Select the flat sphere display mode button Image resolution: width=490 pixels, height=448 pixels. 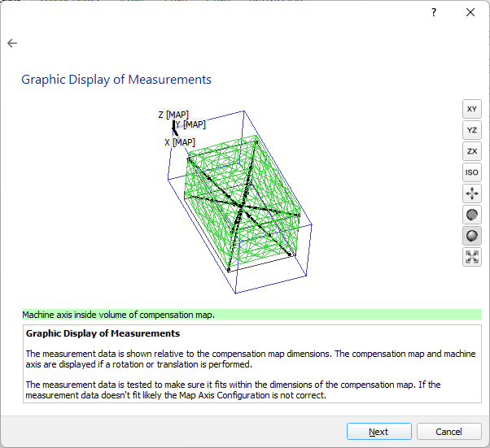[x=472, y=215]
